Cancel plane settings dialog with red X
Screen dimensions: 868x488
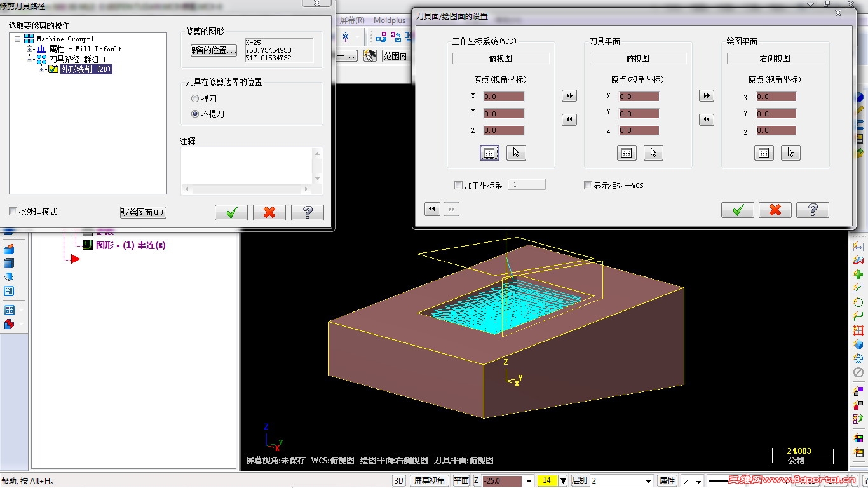775,210
